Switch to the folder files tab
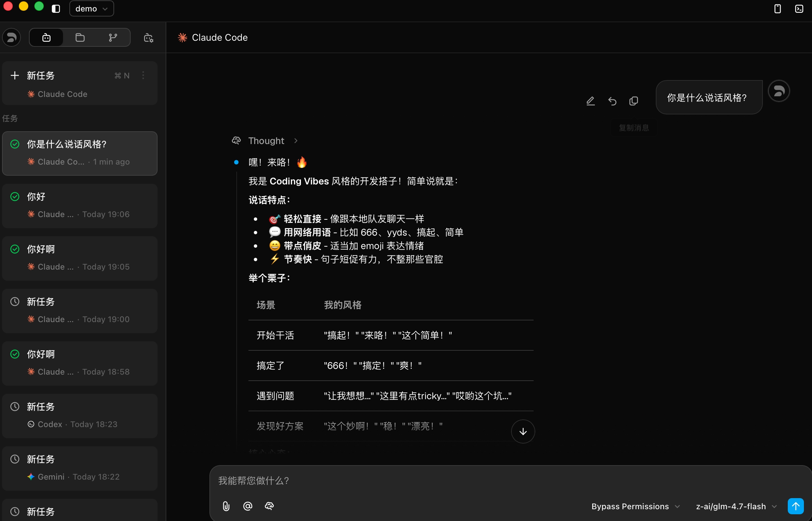Image resolution: width=812 pixels, height=521 pixels. click(80, 38)
